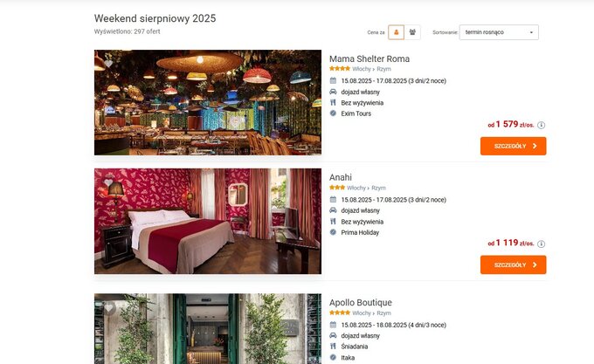Open Włochy country link under Anahi
Viewport: 594px width, 364px height.
tap(356, 188)
